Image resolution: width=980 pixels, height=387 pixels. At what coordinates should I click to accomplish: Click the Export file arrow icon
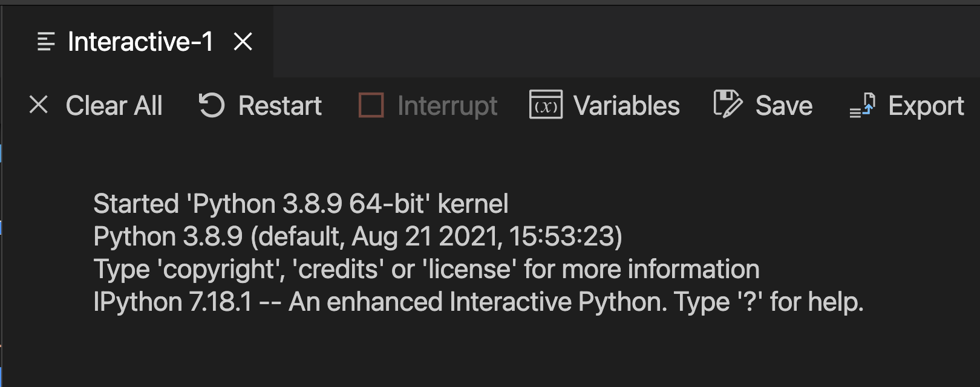[x=863, y=105]
